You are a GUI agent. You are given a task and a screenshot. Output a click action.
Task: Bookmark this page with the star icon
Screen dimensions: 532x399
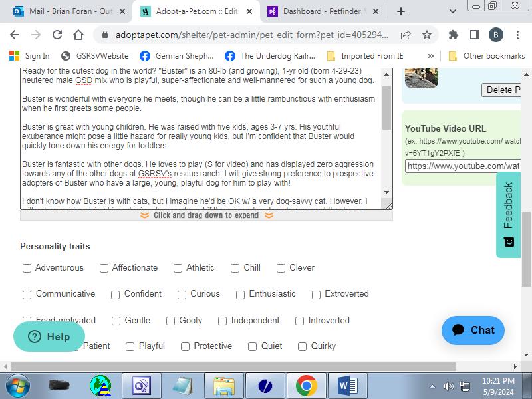point(427,35)
